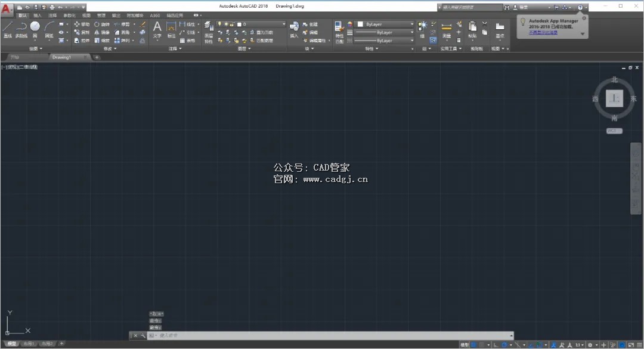Choose the Move (移动) tool
The width and height of the screenshot is (644, 349).
(82, 24)
